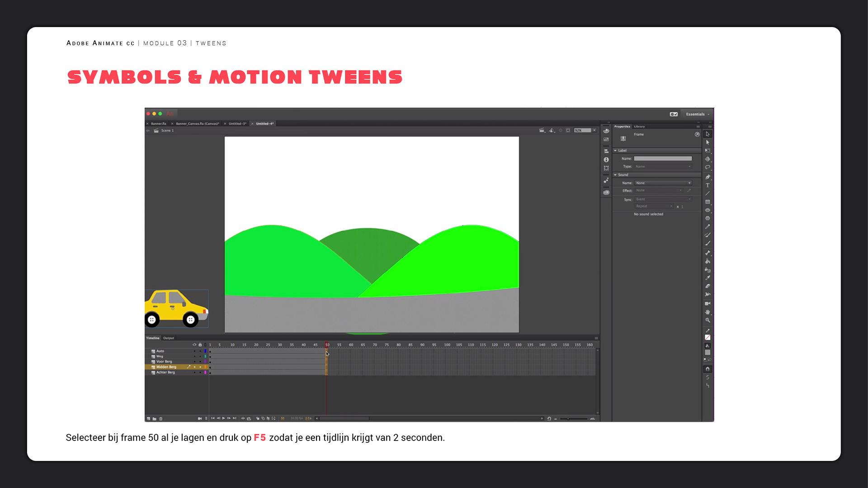The image size is (868, 488).
Task: Select the Hand tool
Action: 708,312
